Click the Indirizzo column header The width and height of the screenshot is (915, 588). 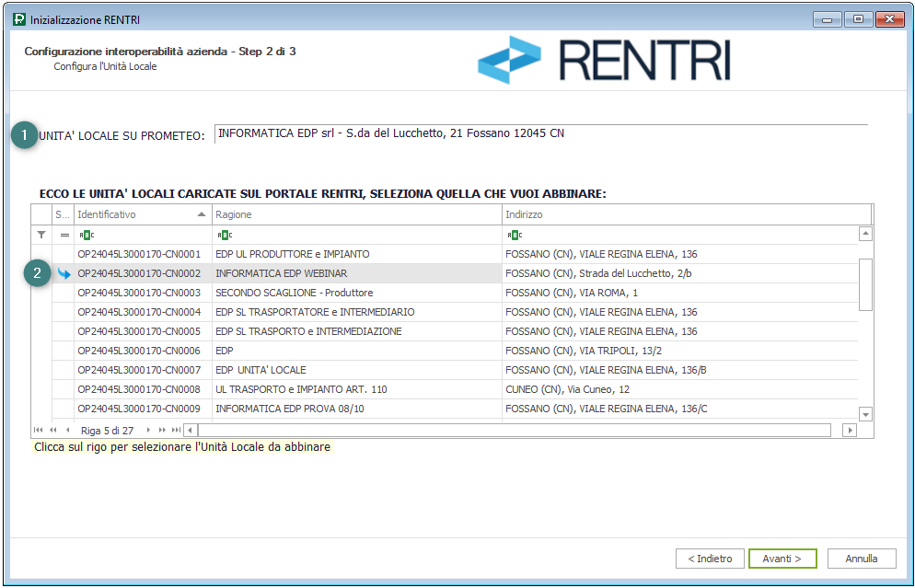point(681,214)
